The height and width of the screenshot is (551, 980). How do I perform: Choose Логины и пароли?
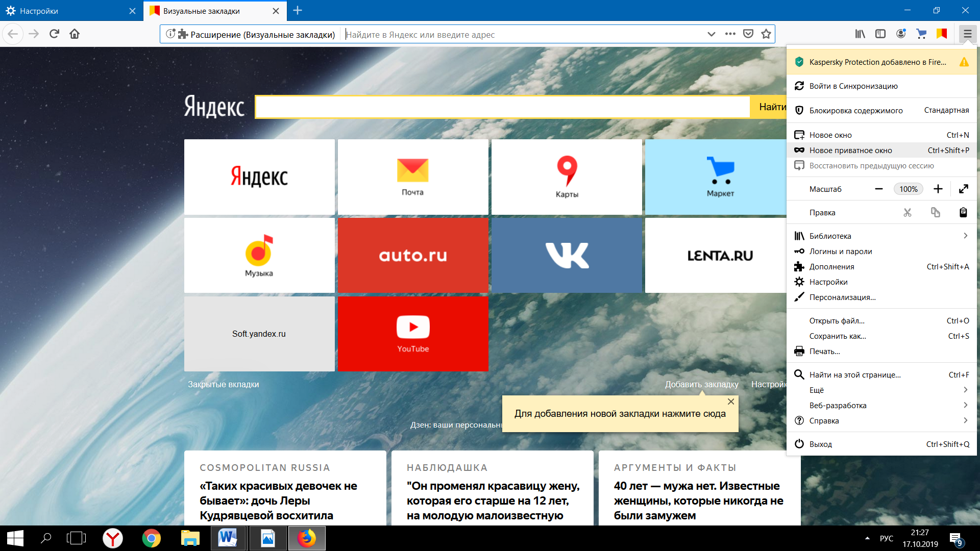(881, 252)
